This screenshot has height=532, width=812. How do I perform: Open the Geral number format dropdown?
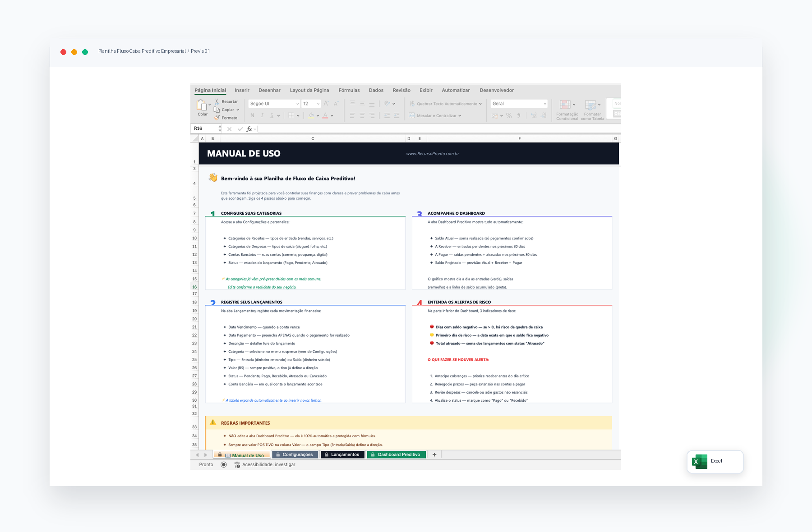519,104
